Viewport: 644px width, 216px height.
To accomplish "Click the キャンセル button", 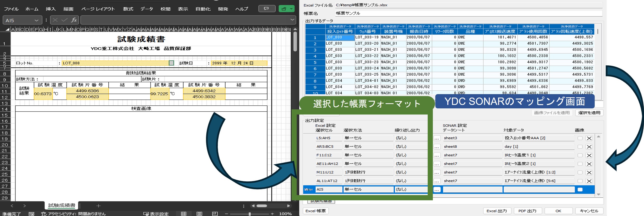I will pos(589,211).
